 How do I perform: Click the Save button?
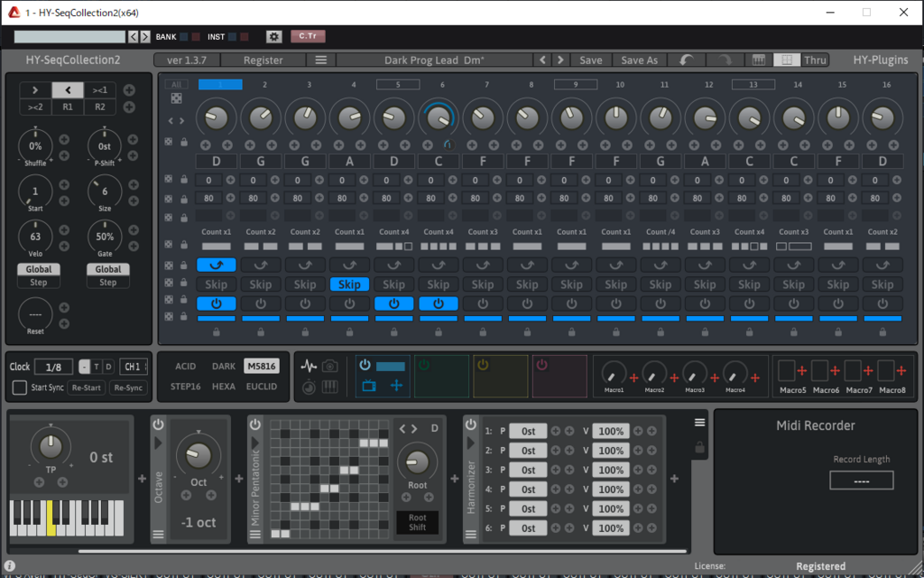click(x=590, y=60)
